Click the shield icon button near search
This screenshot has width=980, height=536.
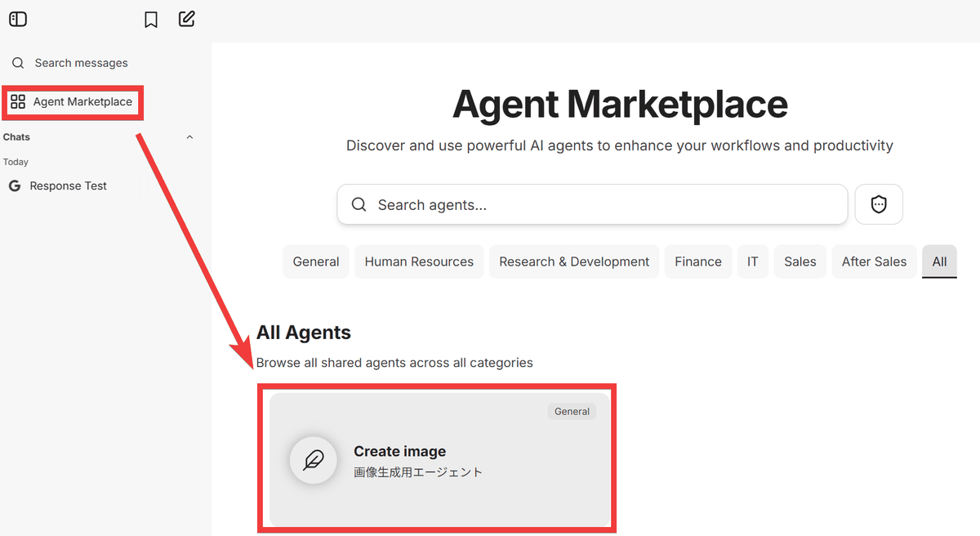[x=879, y=204]
